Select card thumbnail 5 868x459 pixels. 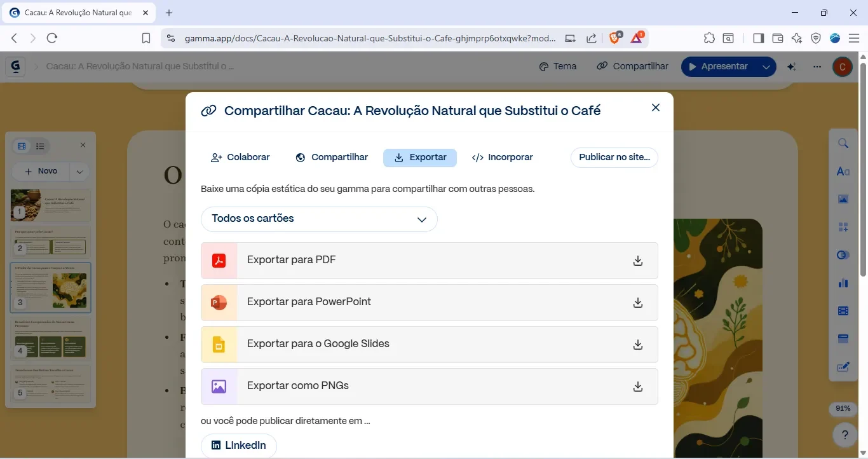51,383
